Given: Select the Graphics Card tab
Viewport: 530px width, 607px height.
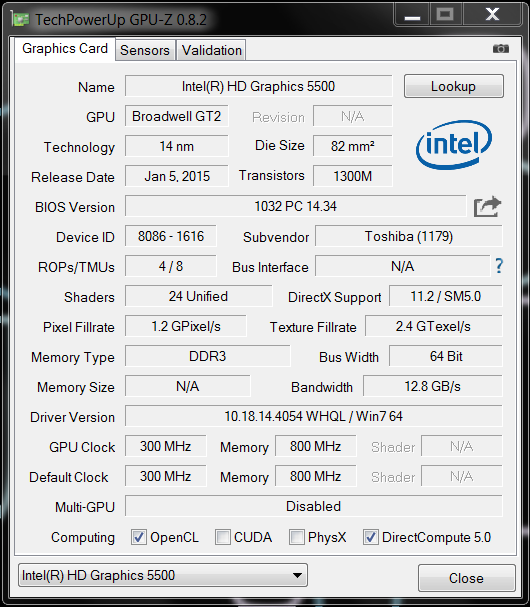Looking at the screenshot, I should pyautogui.click(x=65, y=49).
